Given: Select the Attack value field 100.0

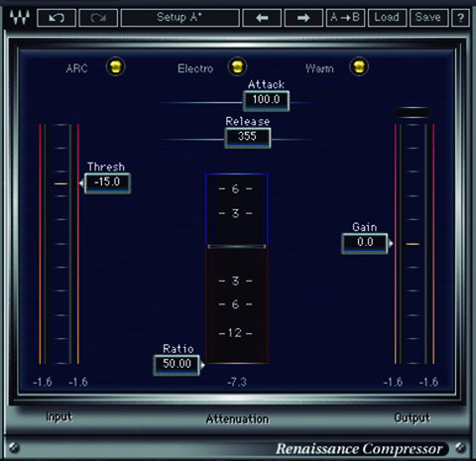Looking at the screenshot, I should (x=266, y=100).
